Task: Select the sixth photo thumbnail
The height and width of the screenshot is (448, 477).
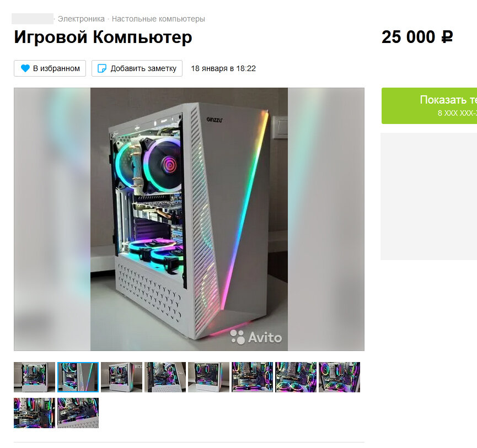Action: coord(252,377)
